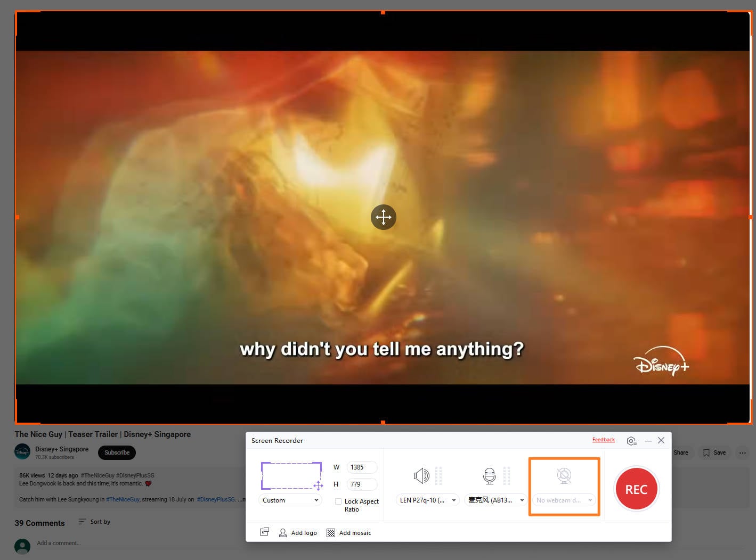756x560 pixels.
Task: Subscribe to Disney+ Singapore channel
Action: tap(117, 452)
